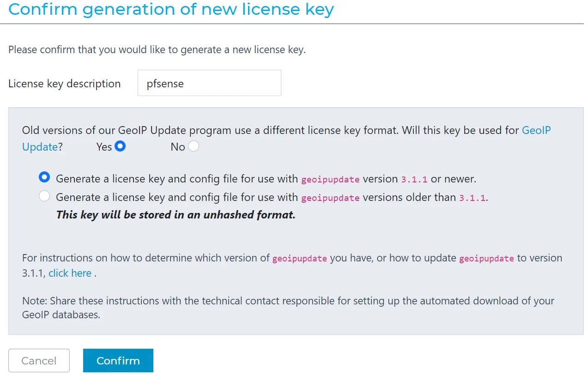Click the bold italic unhashed format warning
Screen dimensions: 588x376
176,215
